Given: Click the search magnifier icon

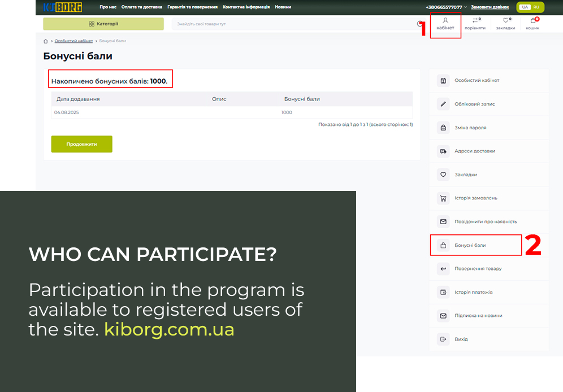Looking at the screenshot, I should [x=419, y=24].
